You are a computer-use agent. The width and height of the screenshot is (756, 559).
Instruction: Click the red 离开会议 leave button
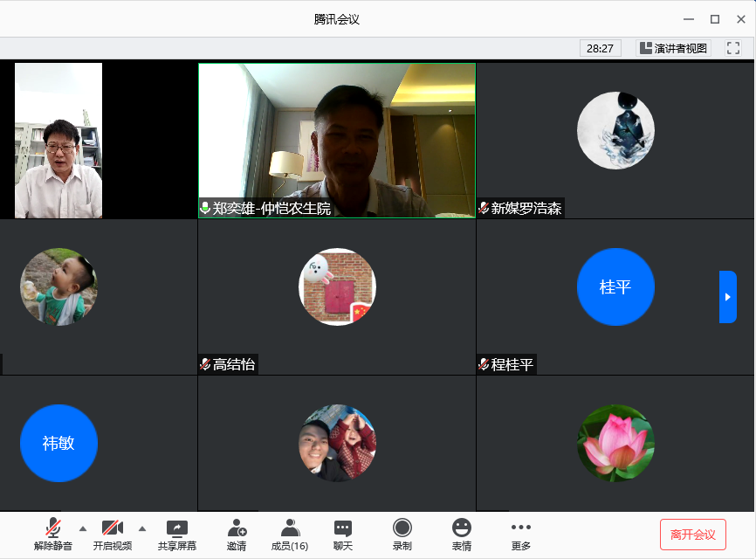pos(692,534)
